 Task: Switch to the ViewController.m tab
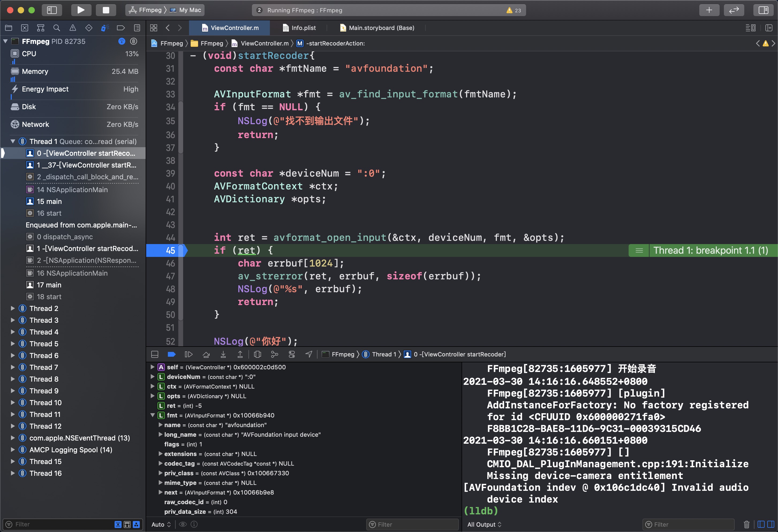pos(230,28)
